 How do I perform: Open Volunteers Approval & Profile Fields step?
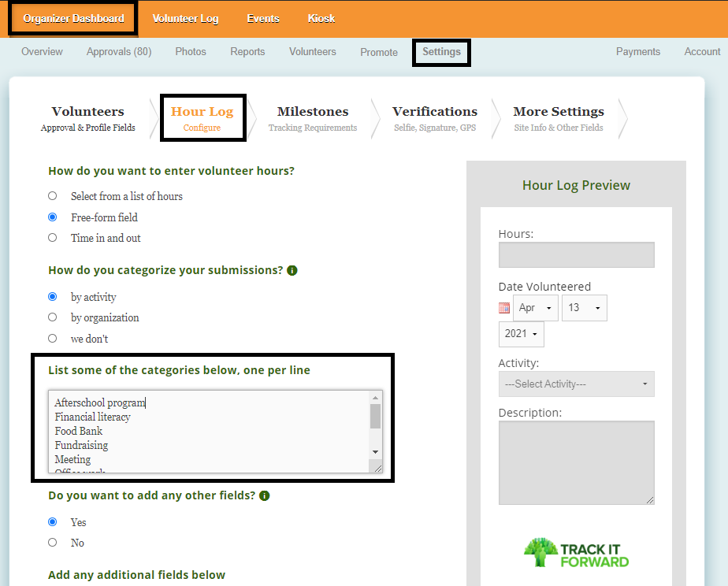[87, 118]
